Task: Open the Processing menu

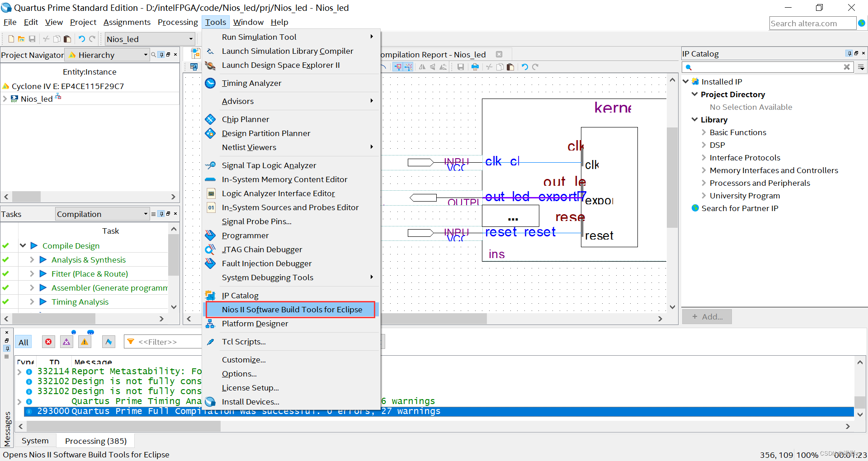Action: 178,22
